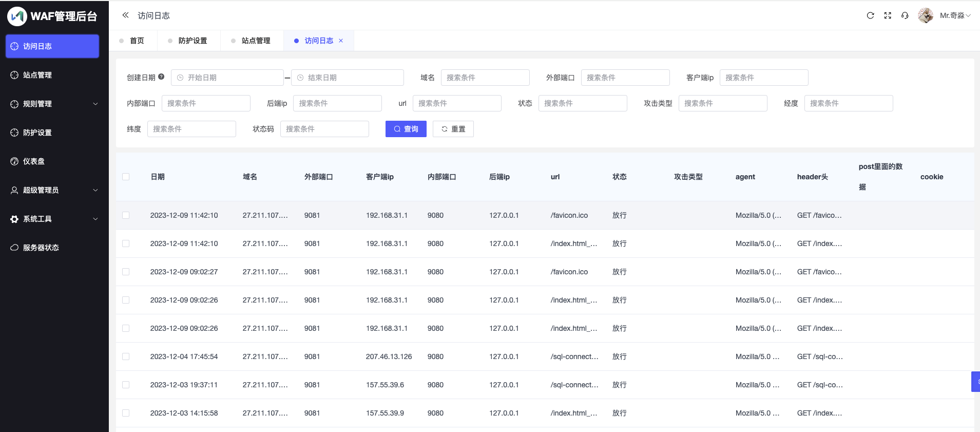The image size is (980, 432).
Task: Click the 结束日期 date field
Action: pos(348,78)
